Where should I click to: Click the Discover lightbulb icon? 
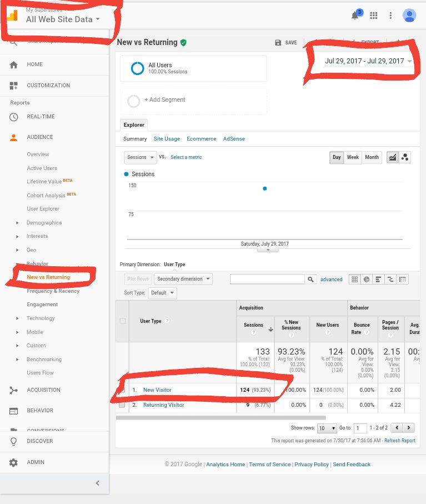click(x=13, y=441)
